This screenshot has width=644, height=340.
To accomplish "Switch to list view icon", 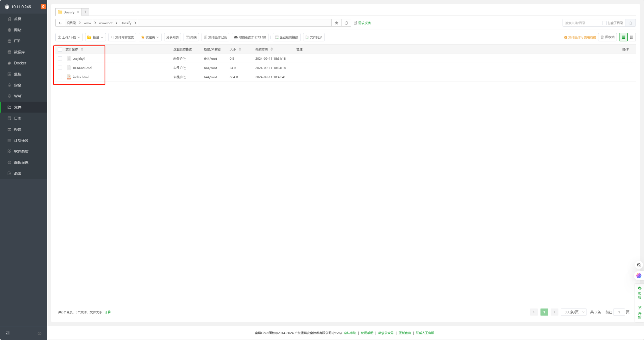I will coord(623,37).
